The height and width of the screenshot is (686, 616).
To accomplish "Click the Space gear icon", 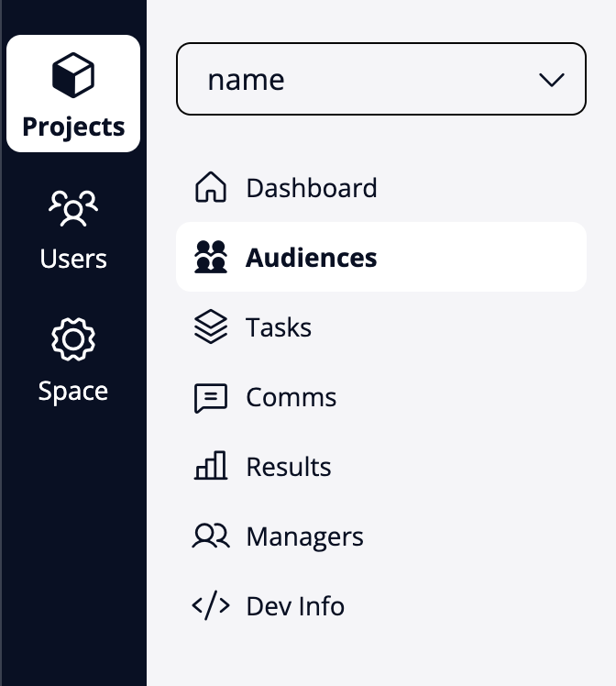I will [73, 340].
